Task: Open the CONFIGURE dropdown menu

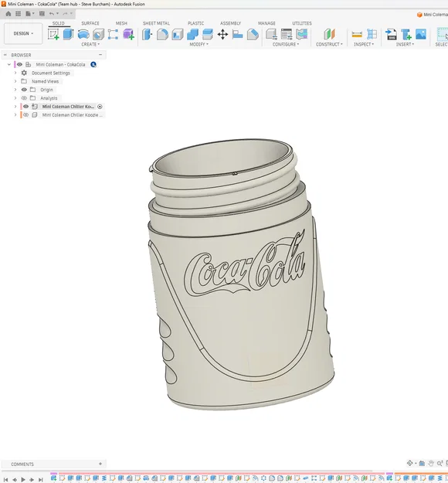Action: (x=286, y=44)
